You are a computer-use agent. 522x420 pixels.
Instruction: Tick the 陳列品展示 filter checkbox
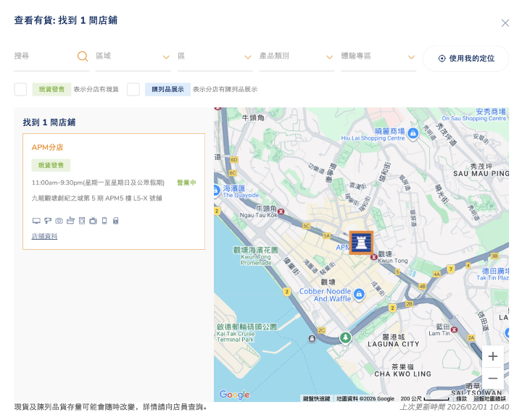point(133,90)
